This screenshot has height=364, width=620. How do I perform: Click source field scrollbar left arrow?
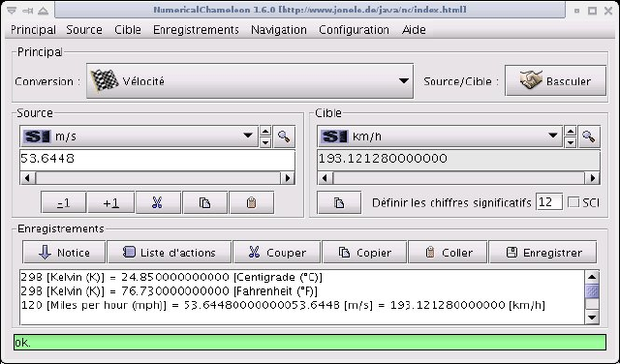pyautogui.click(x=27, y=178)
